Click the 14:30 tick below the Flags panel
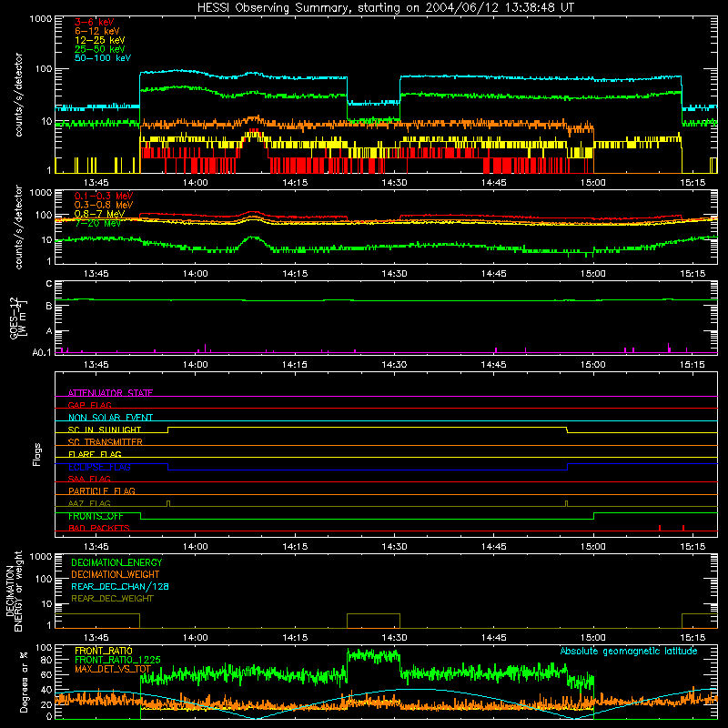This screenshot has height=728, width=728. point(394,547)
